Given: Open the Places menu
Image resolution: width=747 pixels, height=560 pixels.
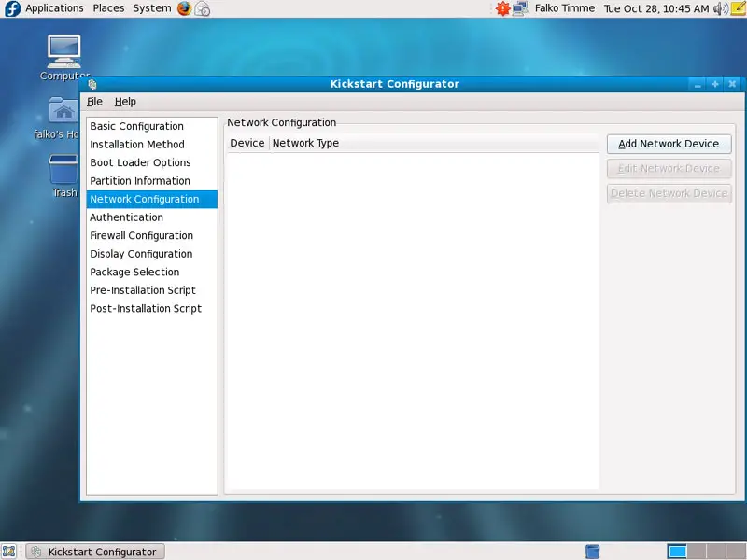Looking at the screenshot, I should coord(108,8).
